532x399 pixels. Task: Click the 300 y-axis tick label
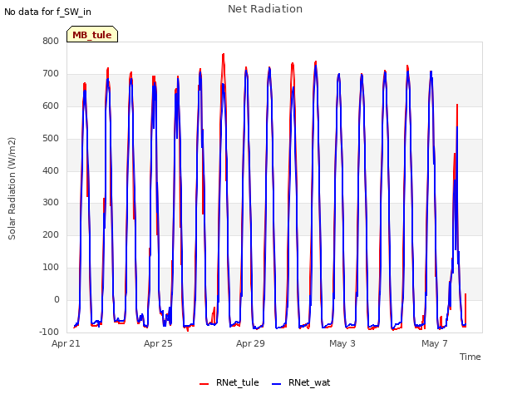click(x=51, y=202)
